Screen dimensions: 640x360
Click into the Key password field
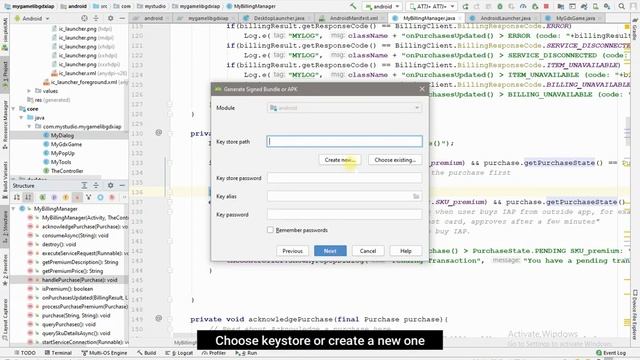point(344,214)
